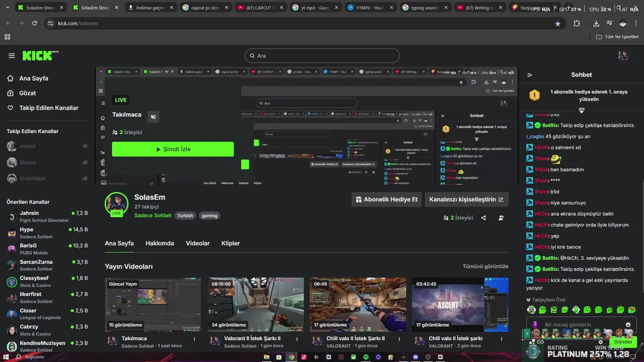Collapse the Sohbet chat panel icon
The width and height of the screenshot is (644, 362).
(529, 75)
